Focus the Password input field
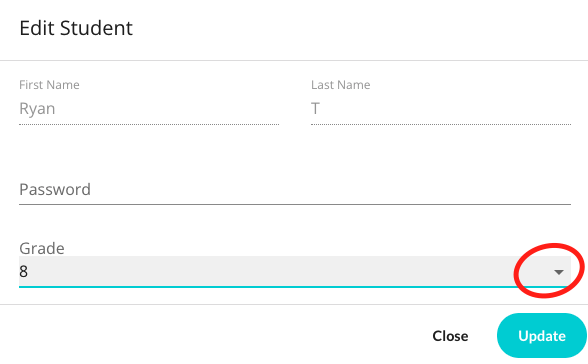588x364 pixels. [x=295, y=190]
